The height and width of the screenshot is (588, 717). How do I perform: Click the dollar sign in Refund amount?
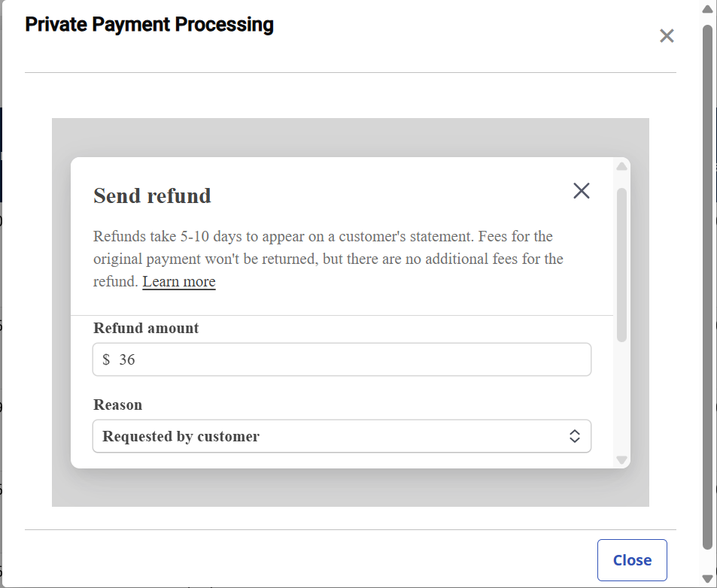click(106, 360)
